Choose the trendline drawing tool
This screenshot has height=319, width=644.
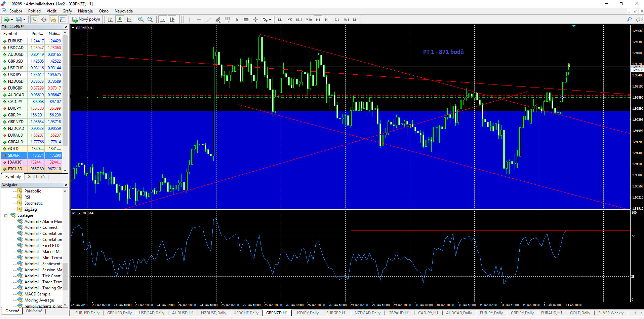[208, 20]
